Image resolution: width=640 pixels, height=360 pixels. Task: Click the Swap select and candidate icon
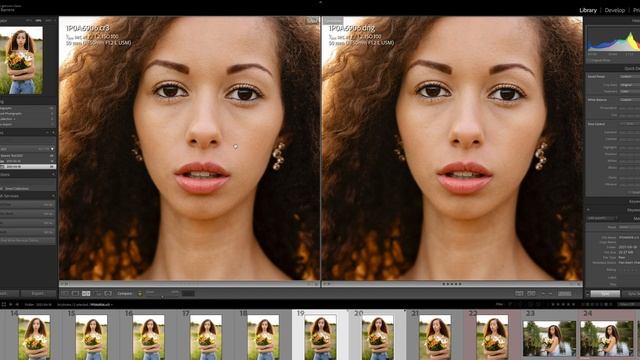click(x=519, y=293)
